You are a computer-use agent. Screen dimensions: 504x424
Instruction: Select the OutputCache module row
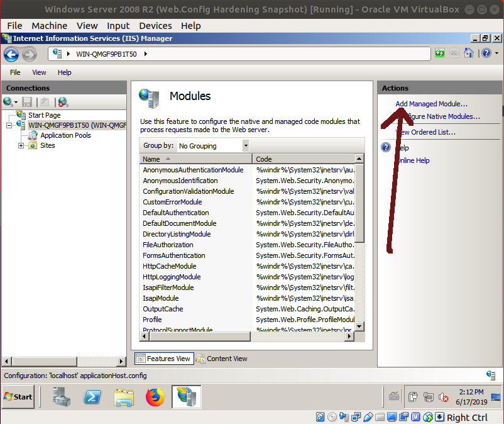247,309
